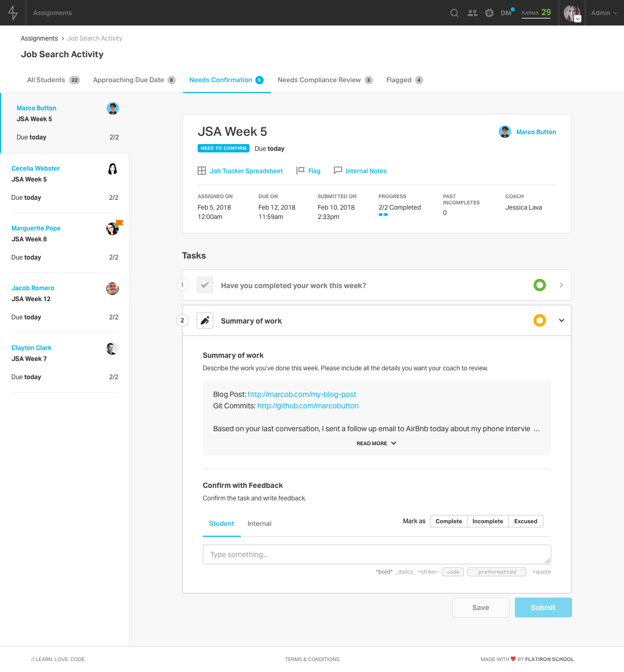Open the search magnifier icon
This screenshot has height=672, width=624.
[x=454, y=13]
